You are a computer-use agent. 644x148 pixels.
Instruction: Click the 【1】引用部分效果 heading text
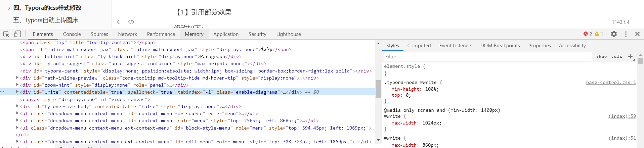[x=203, y=12]
